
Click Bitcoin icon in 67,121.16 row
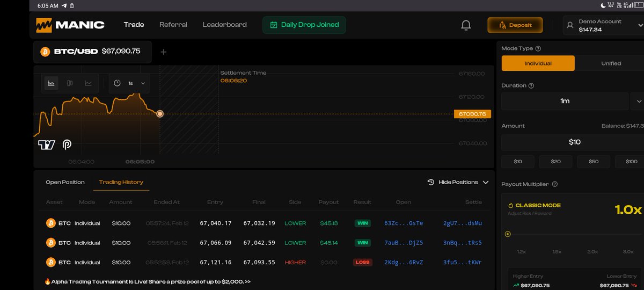(x=51, y=263)
